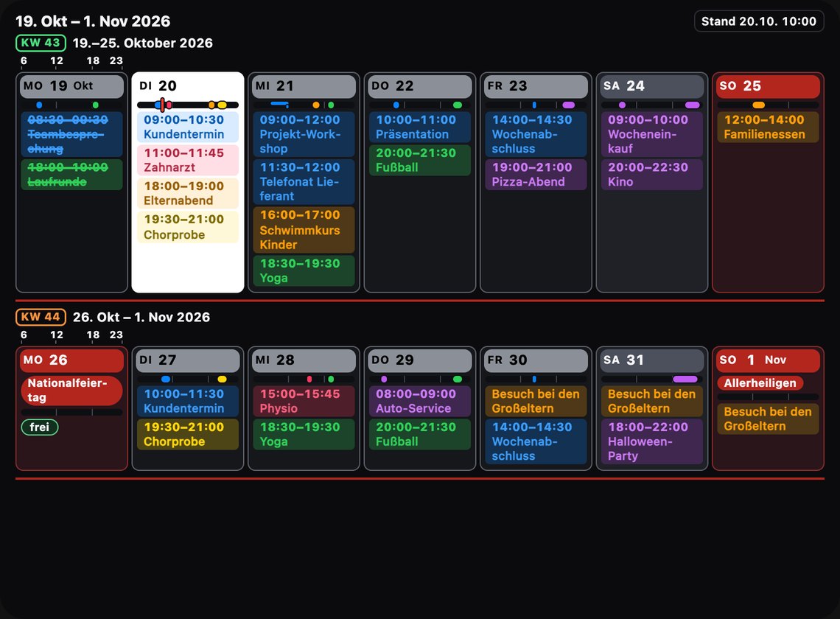Image resolution: width=840 pixels, height=619 pixels.
Task: Select the DI 20 day header
Action: tap(187, 86)
